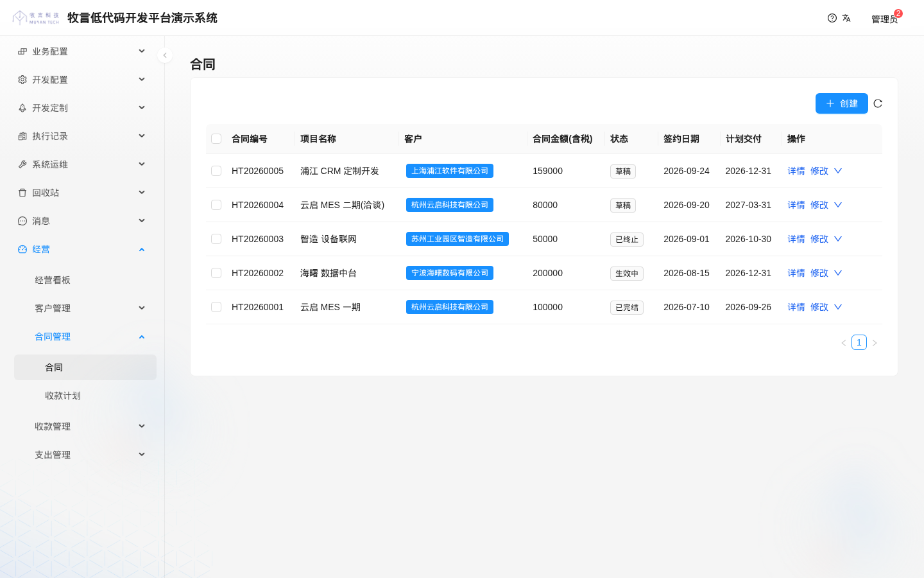Click the 经营 dashboard icon
924x578 pixels.
22,249
